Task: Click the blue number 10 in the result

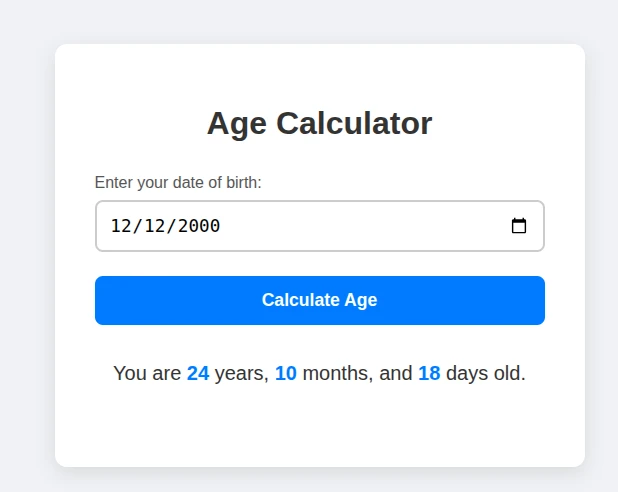Action: [286, 373]
